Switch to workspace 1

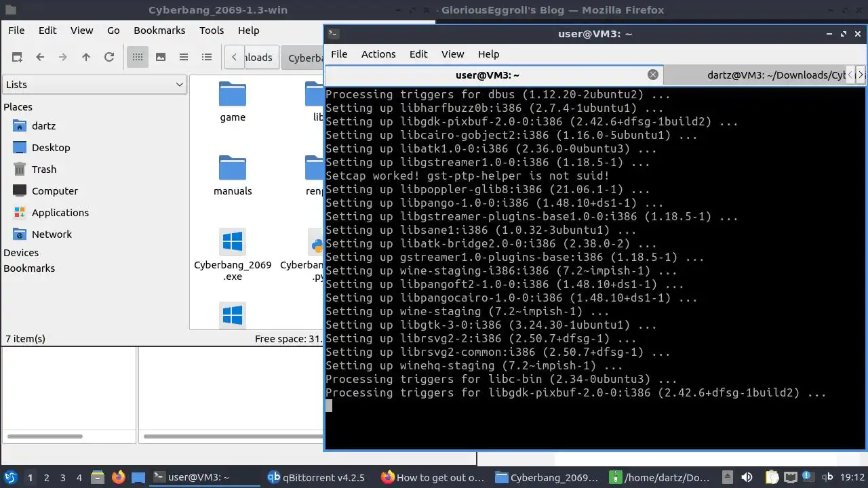[x=30, y=477]
